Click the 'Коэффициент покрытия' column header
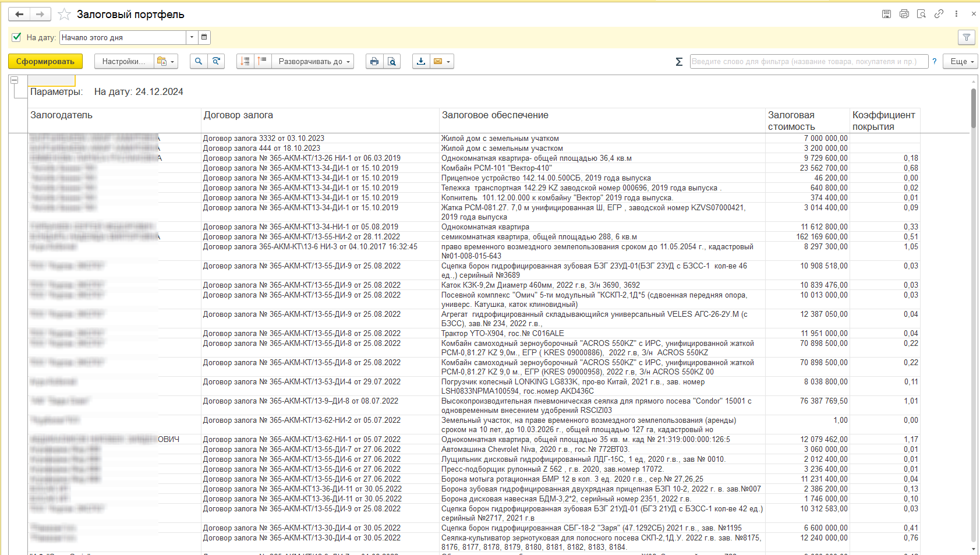Image resolution: width=980 pixels, height=555 pixels. (x=884, y=121)
